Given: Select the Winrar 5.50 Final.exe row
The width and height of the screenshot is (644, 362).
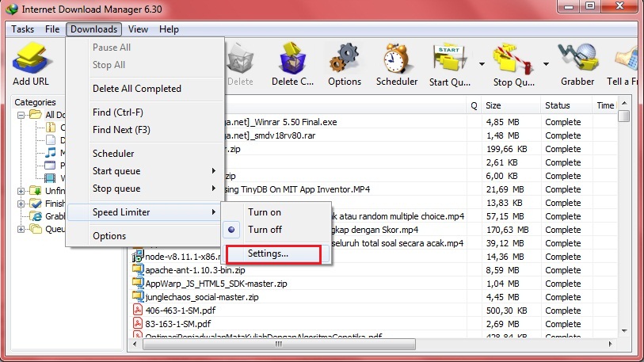Looking at the screenshot, I should click(x=374, y=122).
